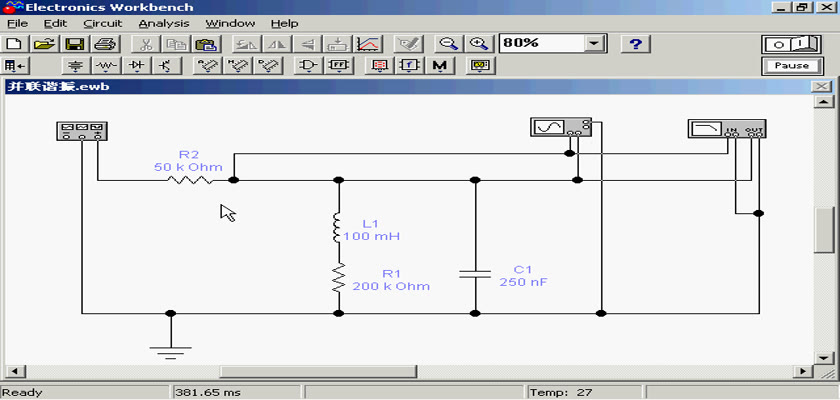Click the Component Properties icon
The image size is (840, 400).
click(x=408, y=44)
